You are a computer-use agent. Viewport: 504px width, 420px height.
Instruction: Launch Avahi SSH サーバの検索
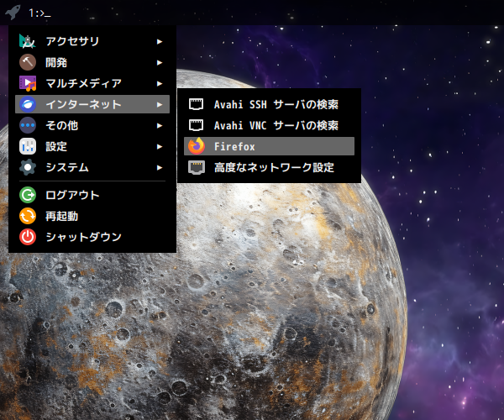pyautogui.click(x=269, y=104)
